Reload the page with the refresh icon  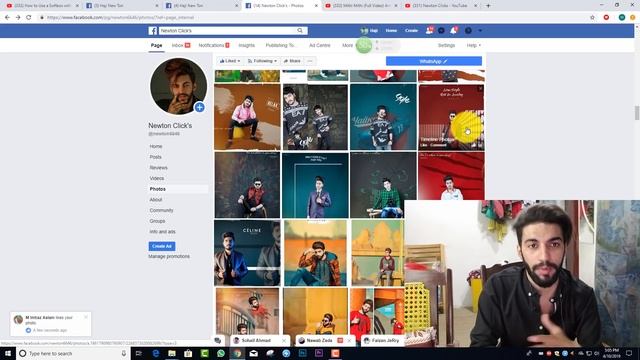click(x=29, y=18)
